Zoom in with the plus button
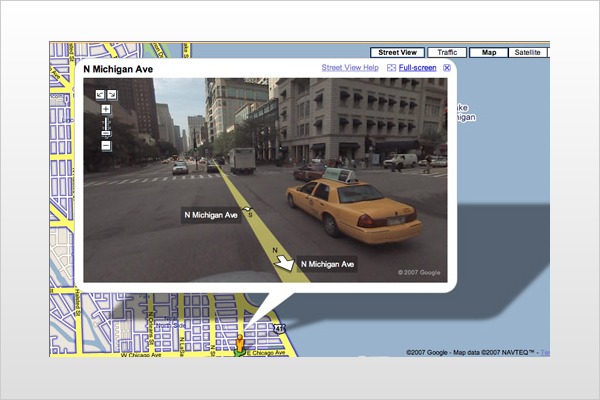Viewport: 600px width, 400px height. point(106,109)
